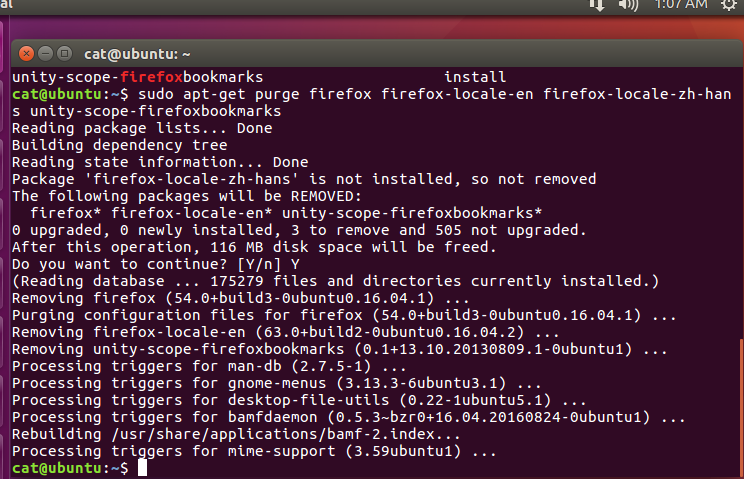
Task: Click 'Rebuilding /usr/share/applications/bamf-2.index' line
Action: click(x=236, y=434)
